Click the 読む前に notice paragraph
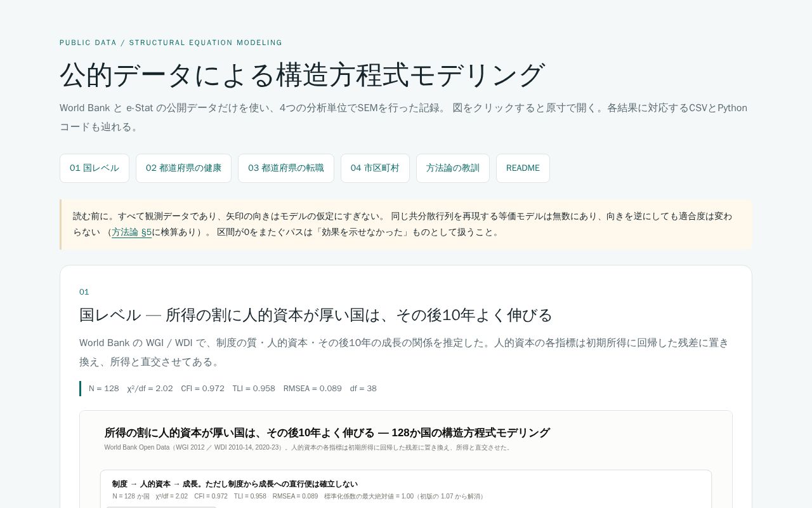Viewport: 812px width, 508px height. coord(406,224)
